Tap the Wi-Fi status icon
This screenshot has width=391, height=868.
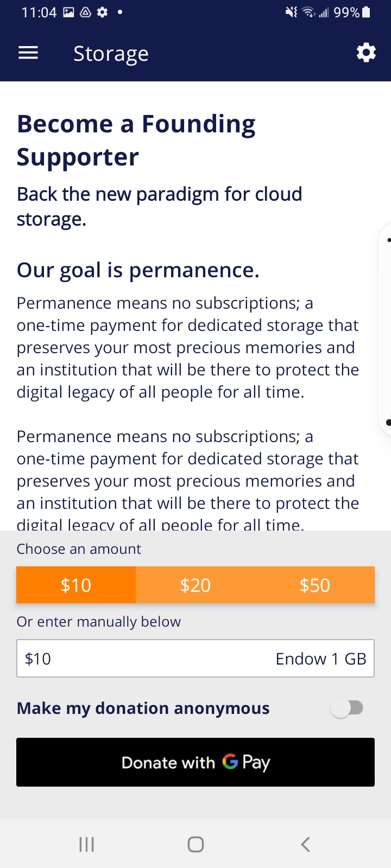pyautogui.click(x=308, y=12)
